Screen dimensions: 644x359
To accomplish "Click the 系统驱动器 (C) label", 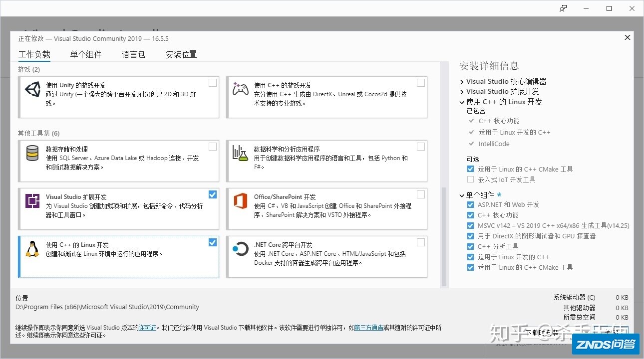I will (x=574, y=297).
